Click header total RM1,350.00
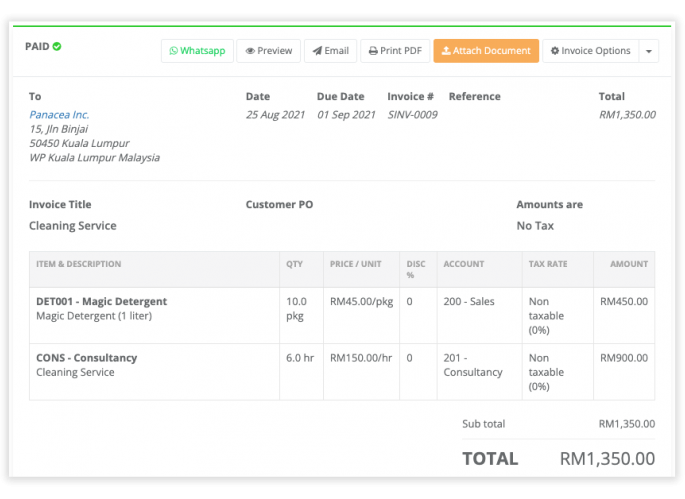Viewport: 685px width, 499px height. [x=627, y=114]
